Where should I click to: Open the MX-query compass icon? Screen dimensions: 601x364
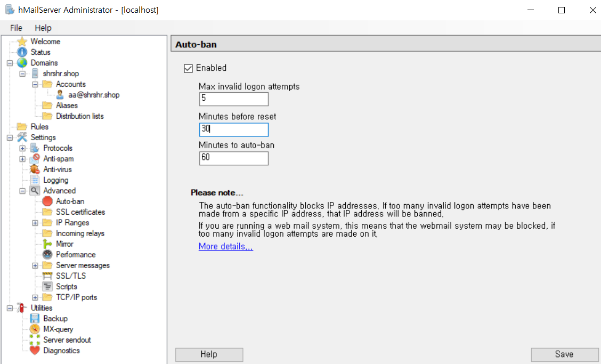35,329
